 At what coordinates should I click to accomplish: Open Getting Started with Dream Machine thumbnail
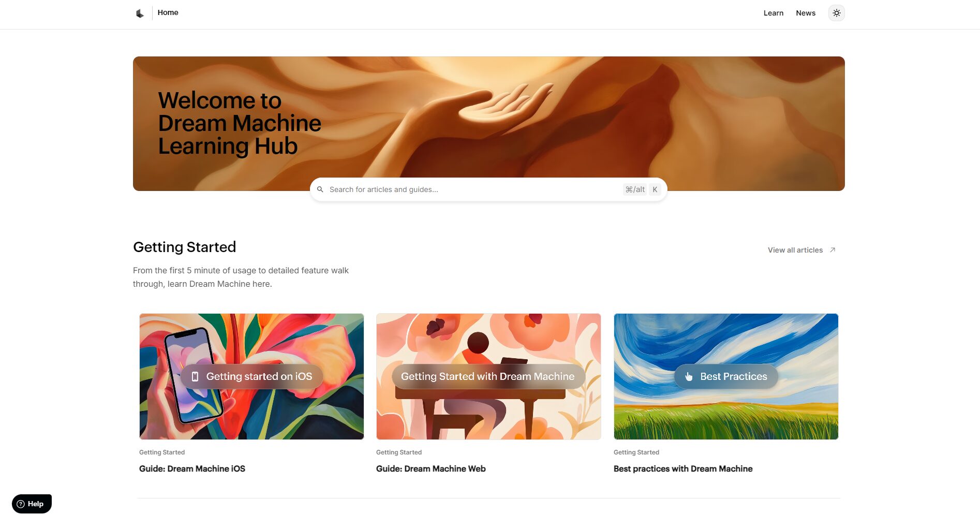(x=488, y=376)
